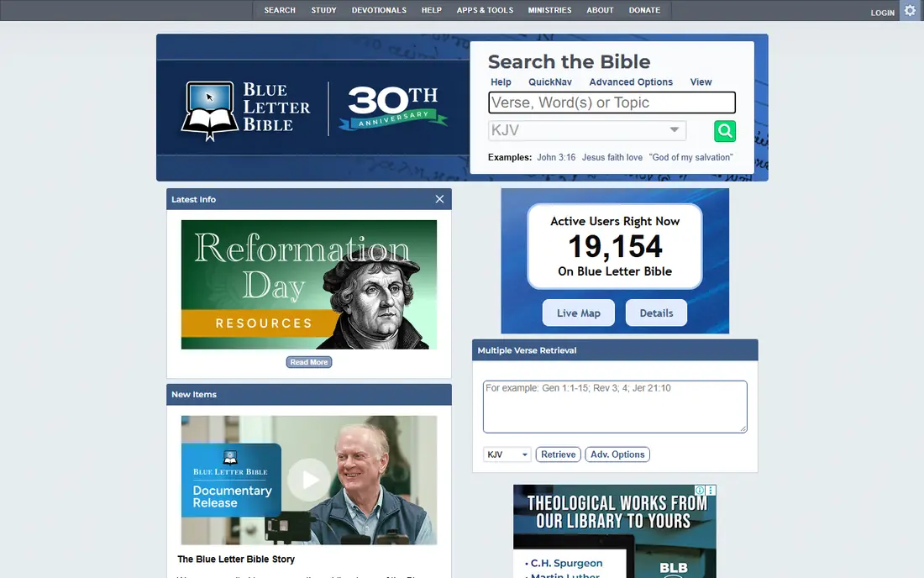924x578 pixels.
Task: Try the Jesus faith love example
Action: click(x=612, y=157)
